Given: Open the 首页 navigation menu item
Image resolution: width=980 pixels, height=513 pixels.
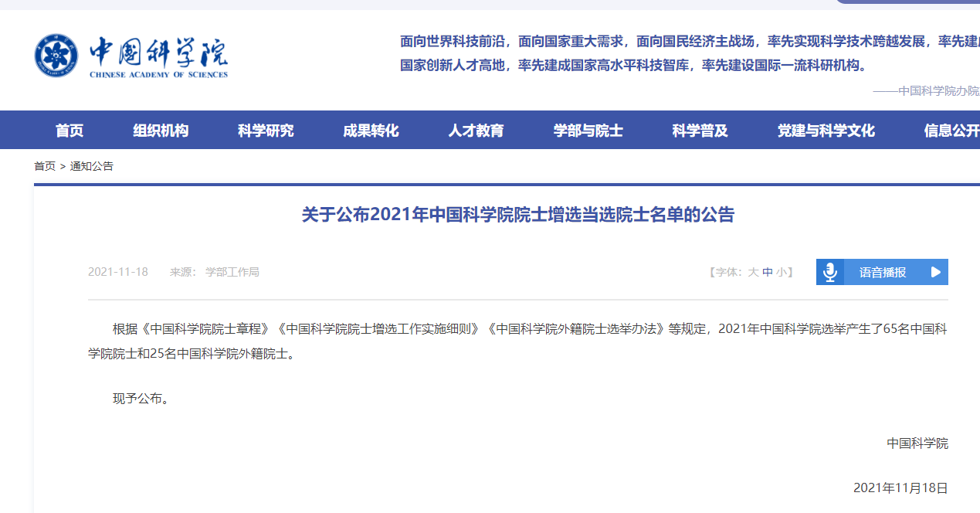Looking at the screenshot, I should point(70,131).
